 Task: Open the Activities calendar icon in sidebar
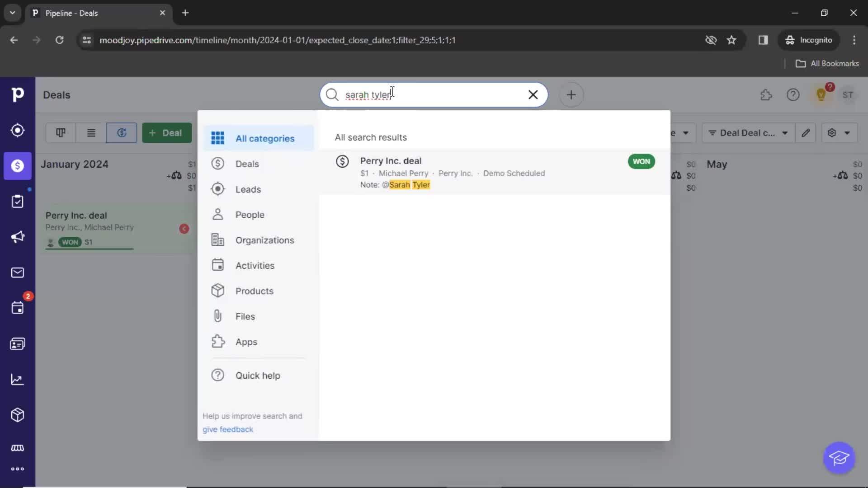click(x=18, y=308)
